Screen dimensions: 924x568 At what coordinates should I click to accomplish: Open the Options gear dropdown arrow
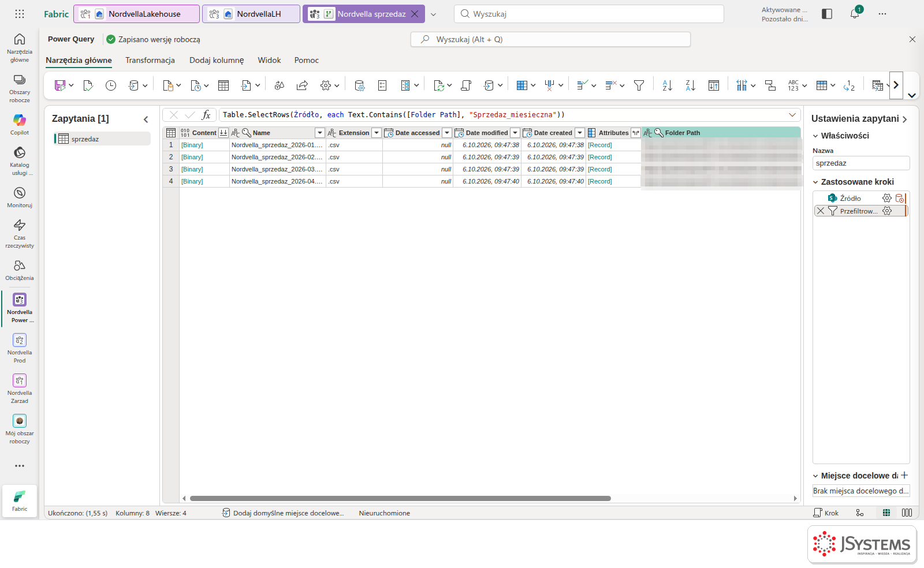coord(337,85)
